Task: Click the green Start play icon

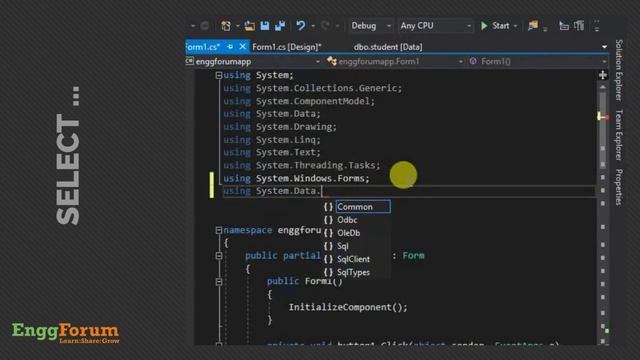Action: coord(484,26)
